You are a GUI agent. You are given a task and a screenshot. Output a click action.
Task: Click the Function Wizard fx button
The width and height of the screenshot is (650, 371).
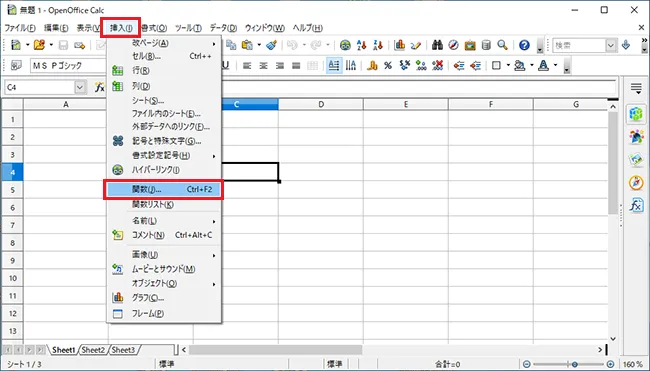pyautogui.click(x=99, y=87)
